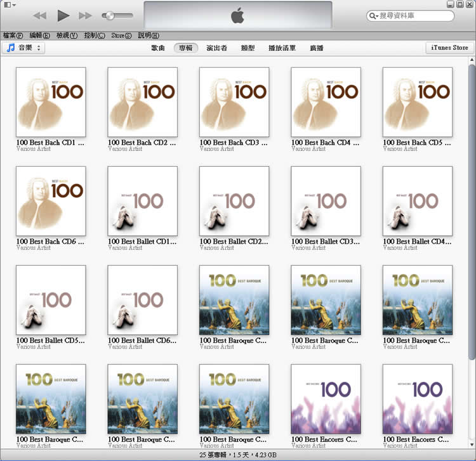Select the 100 Best Ballet CD2 album cover
This screenshot has width=476, height=461.
[234, 201]
